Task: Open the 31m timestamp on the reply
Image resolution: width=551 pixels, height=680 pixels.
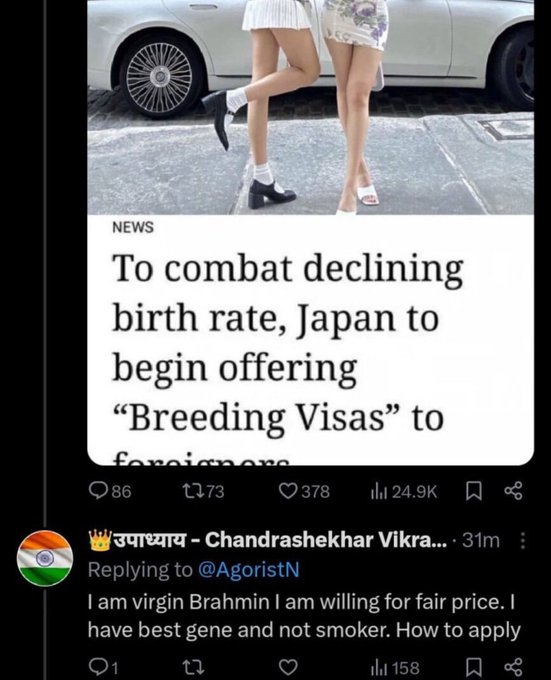Action: (x=481, y=540)
